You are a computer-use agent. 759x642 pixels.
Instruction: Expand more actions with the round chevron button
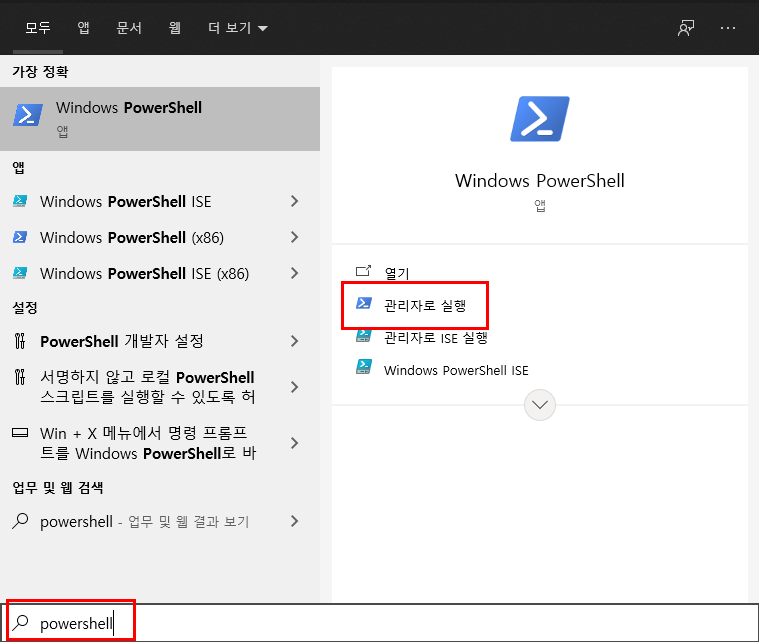coord(540,405)
